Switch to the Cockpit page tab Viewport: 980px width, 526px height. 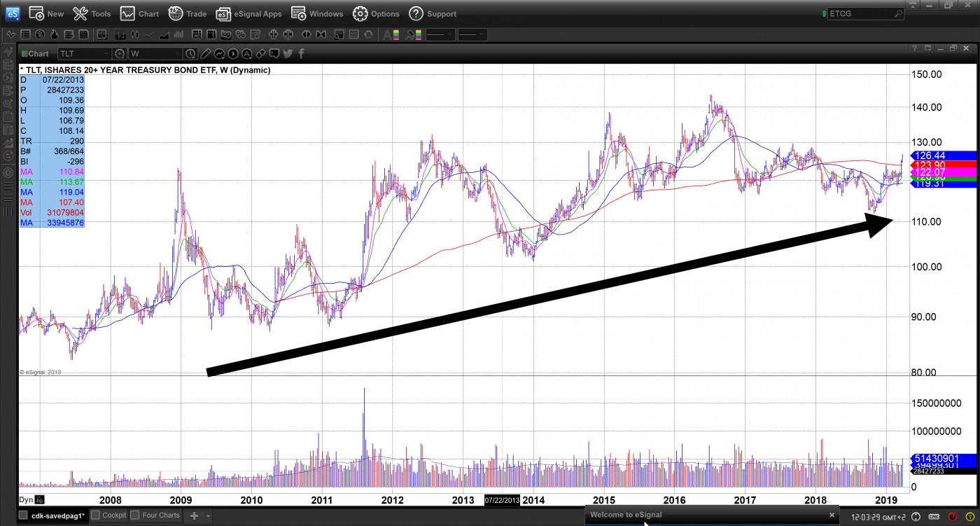coord(114,515)
